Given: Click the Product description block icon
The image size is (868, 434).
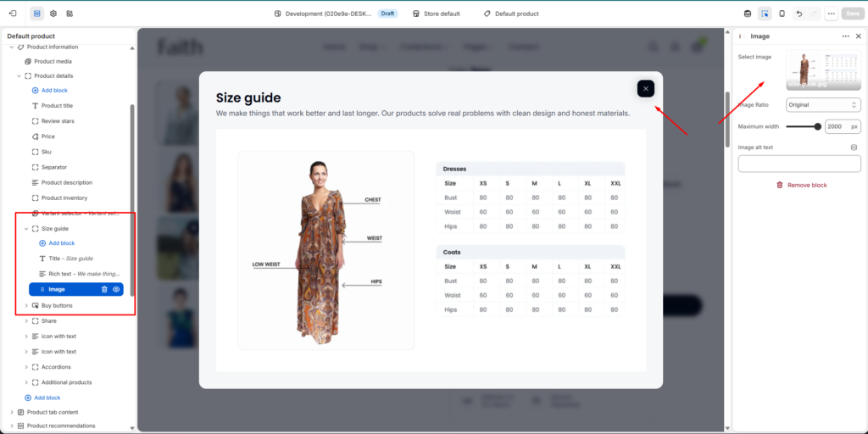Looking at the screenshot, I should [36, 183].
